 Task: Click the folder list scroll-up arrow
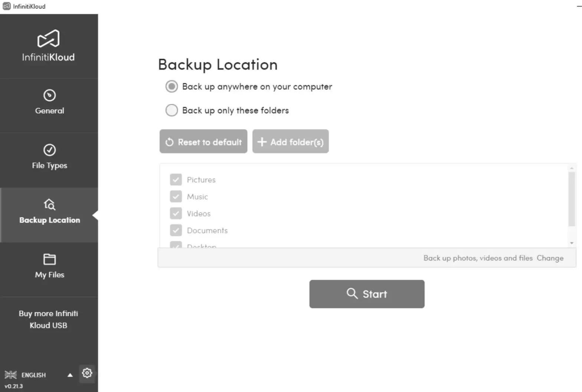pyautogui.click(x=572, y=168)
